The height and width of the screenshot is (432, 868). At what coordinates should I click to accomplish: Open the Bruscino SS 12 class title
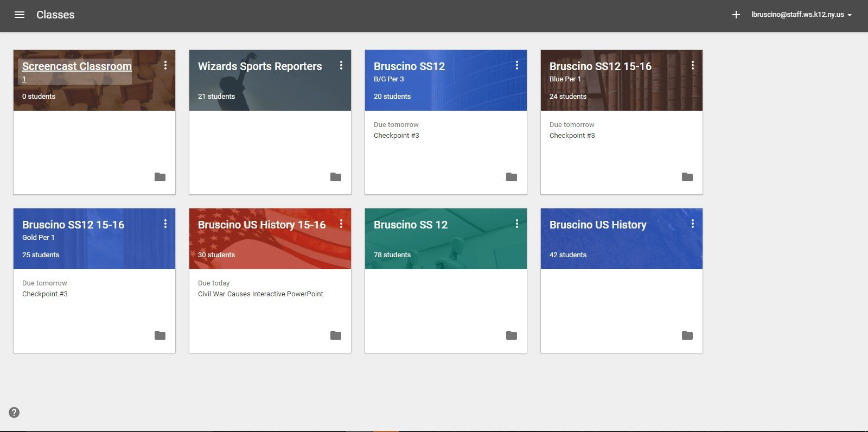pos(410,225)
